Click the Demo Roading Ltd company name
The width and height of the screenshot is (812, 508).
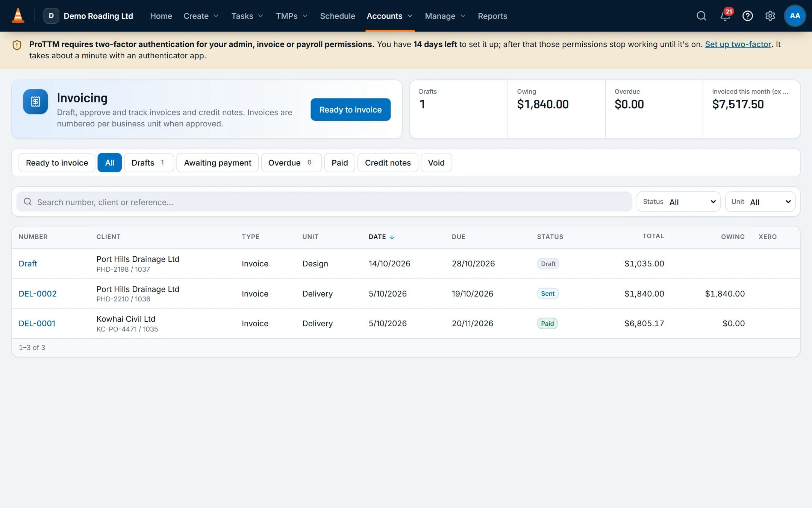click(x=98, y=16)
